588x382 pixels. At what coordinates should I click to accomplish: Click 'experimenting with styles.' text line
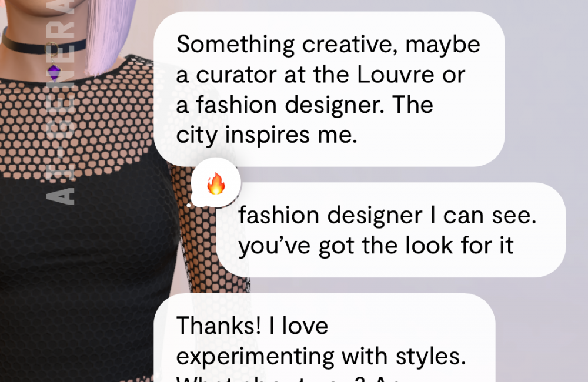(321, 356)
